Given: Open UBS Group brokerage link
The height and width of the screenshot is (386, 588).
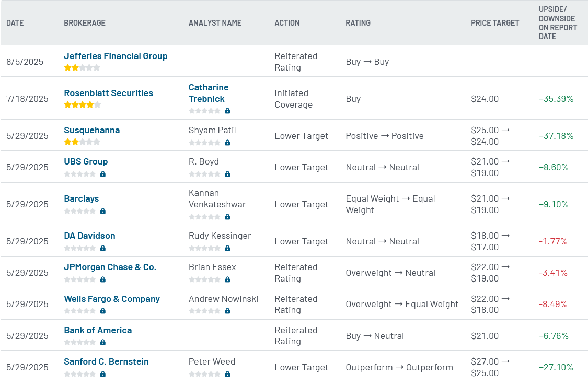Looking at the screenshot, I should click(86, 161).
